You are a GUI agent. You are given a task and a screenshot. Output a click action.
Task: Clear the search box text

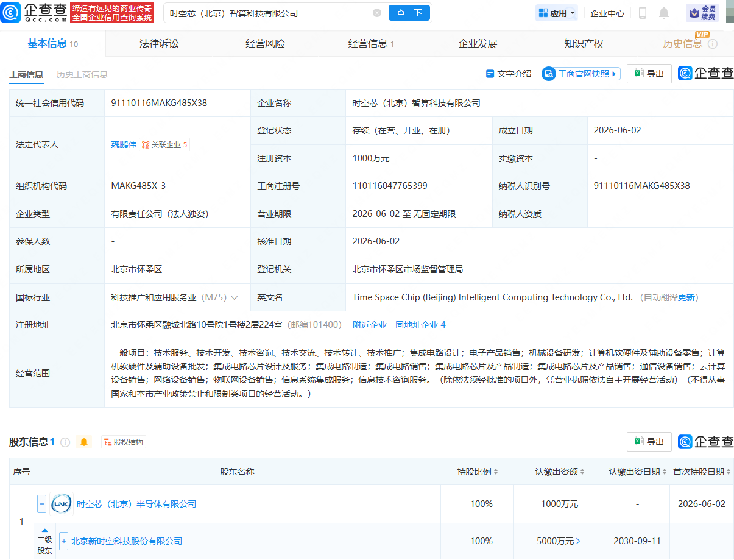(x=377, y=13)
